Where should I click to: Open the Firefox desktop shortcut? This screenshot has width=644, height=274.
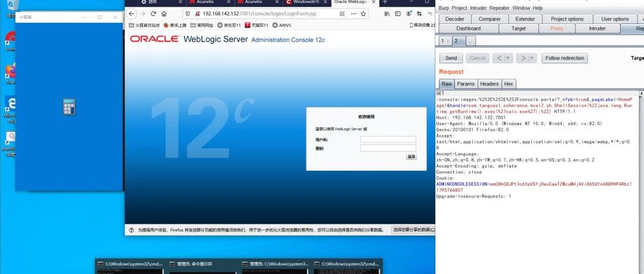click(x=10, y=73)
